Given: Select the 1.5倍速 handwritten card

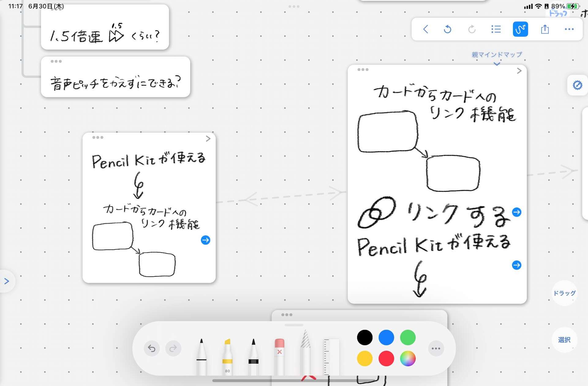Looking at the screenshot, I should point(105,27).
